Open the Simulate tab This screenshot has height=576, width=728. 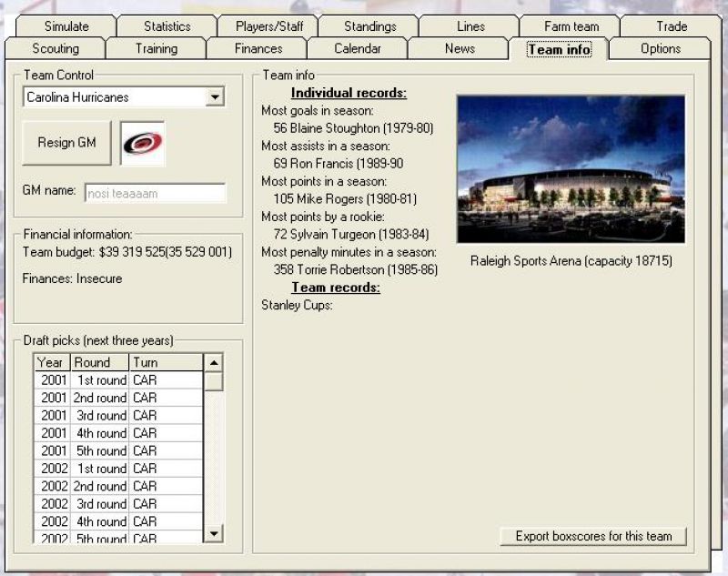click(x=66, y=26)
